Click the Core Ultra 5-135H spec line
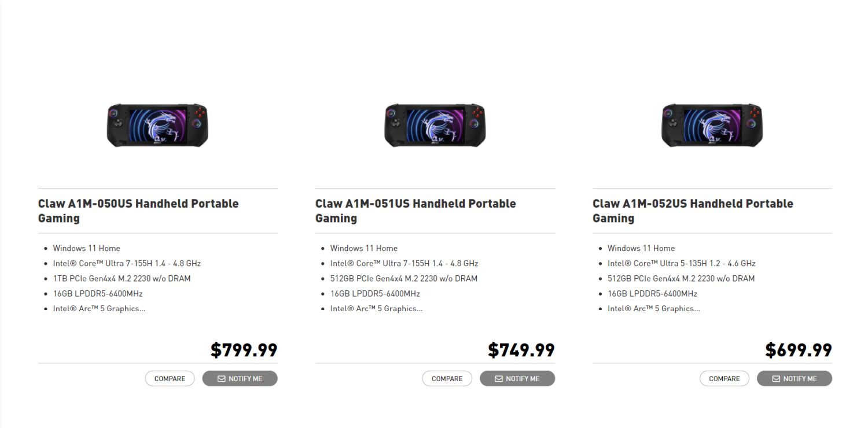 click(x=681, y=263)
